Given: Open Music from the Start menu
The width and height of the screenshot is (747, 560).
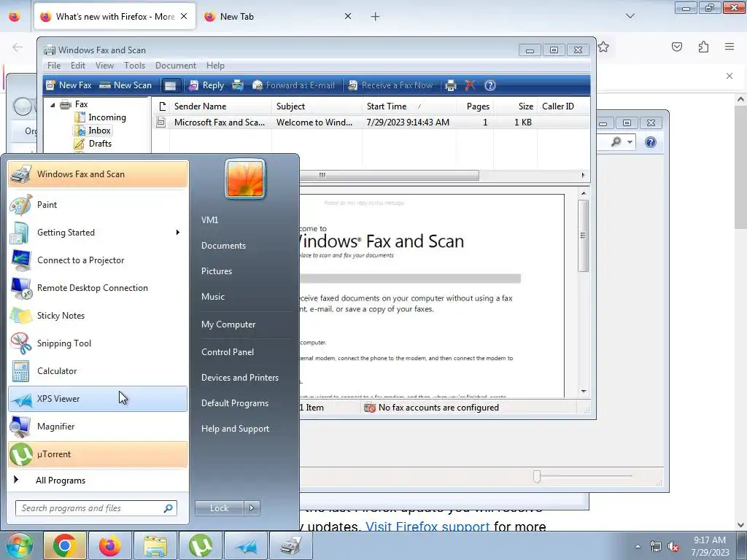Looking at the screenshot, I should tap(212, 297).
